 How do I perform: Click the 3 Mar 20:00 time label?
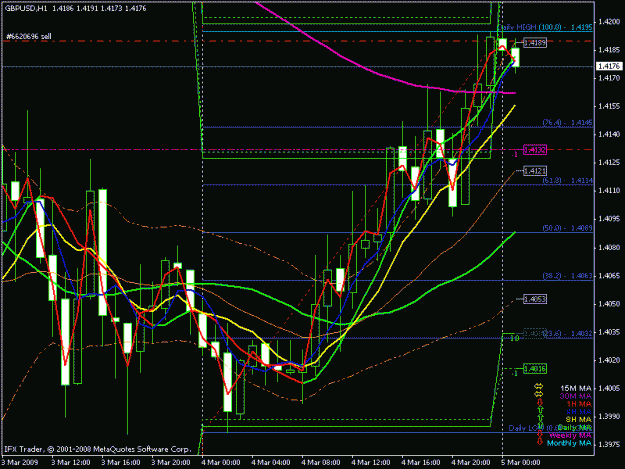click(x=171, y=462)
